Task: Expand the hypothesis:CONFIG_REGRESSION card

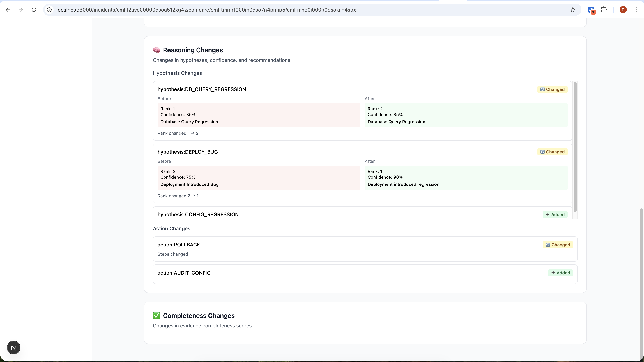Action: point(198,214)
